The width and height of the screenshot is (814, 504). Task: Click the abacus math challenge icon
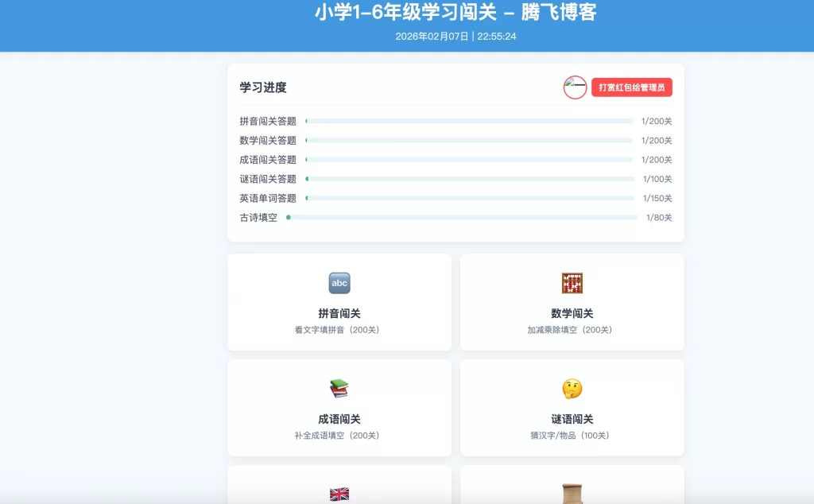(572, 283)
